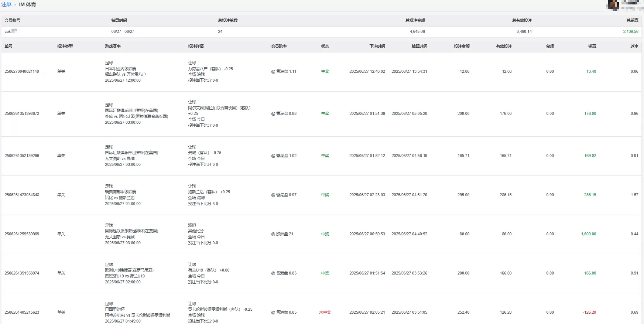Image resolution: width=644 pixels, height=324 pixels.
Task: Click the total bet amount 4,645.06
Action: 417,31
